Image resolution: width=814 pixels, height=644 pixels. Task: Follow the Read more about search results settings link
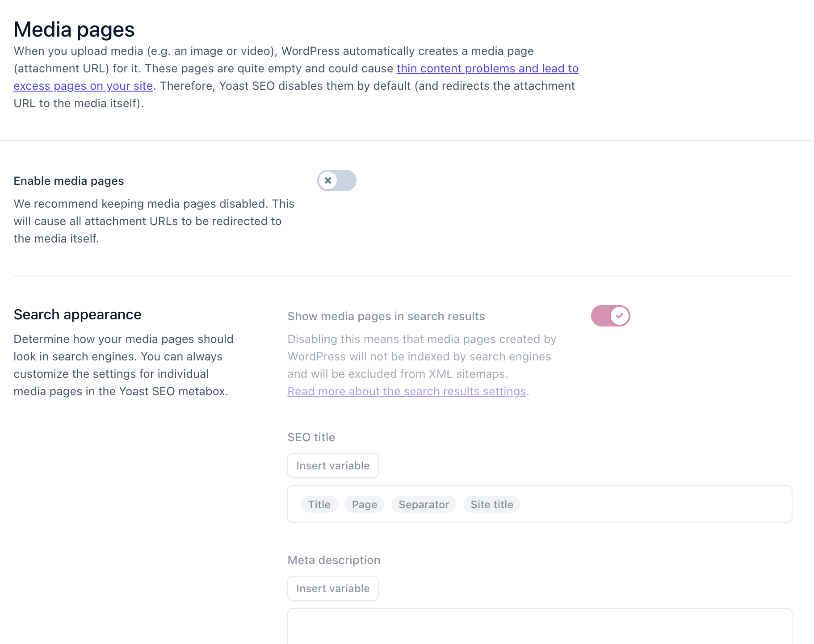click(x=406, y=391)
